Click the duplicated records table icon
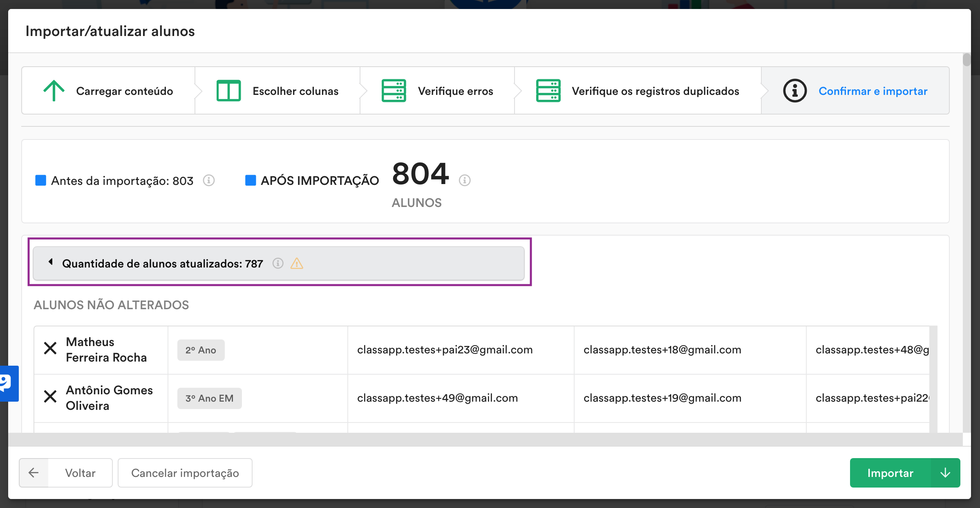Screen dimensions: 980x508 [549, 90]
